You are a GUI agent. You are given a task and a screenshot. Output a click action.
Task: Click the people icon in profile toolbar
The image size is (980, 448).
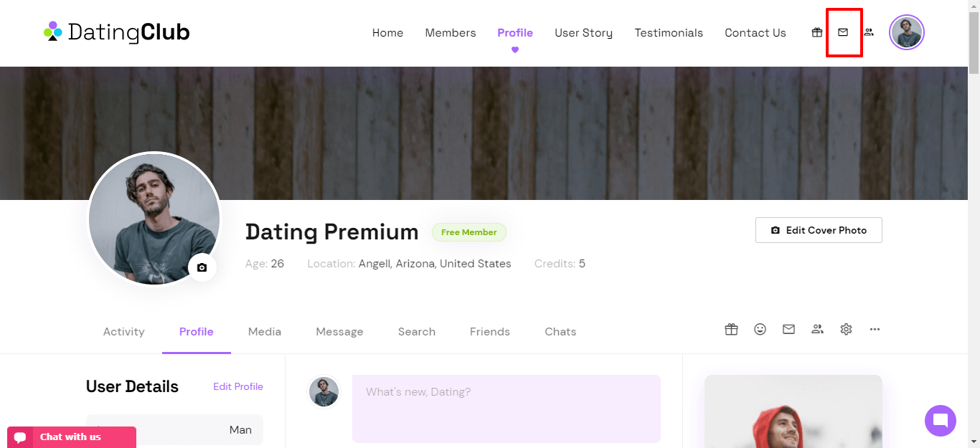point(817,329)
